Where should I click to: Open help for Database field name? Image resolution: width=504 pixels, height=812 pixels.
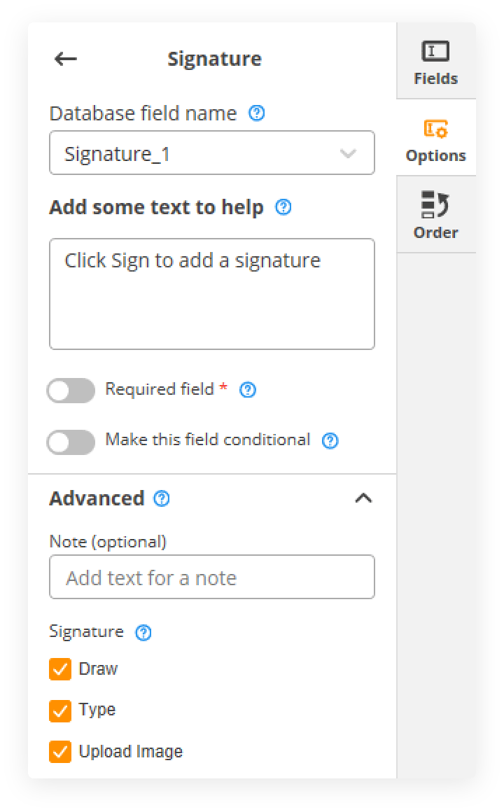pos(257,113)
